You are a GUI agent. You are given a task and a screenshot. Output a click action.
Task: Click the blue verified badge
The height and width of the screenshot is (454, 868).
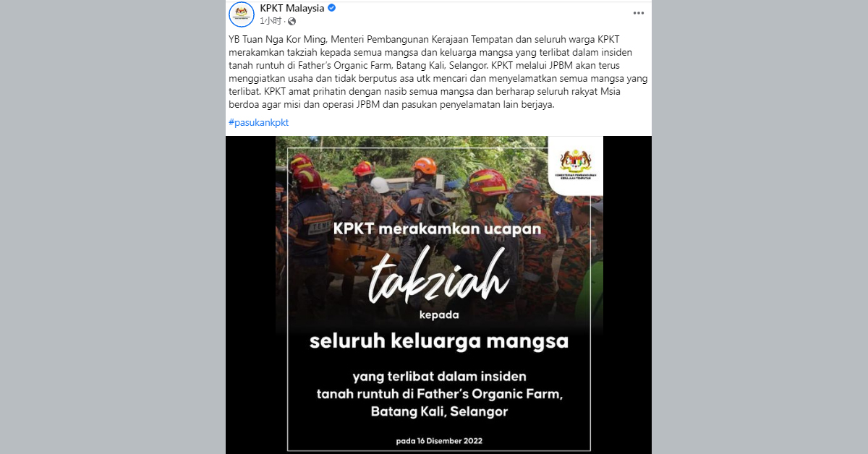click(x=332, y=8)
